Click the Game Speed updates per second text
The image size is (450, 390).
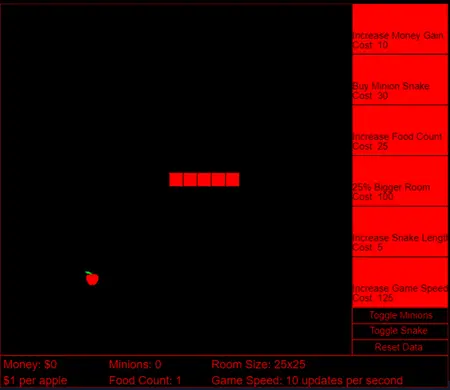pos(307,380)
